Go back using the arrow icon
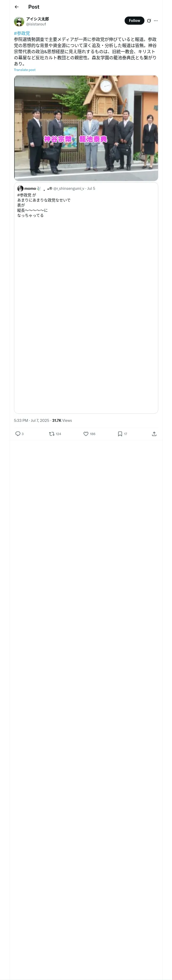This screenshot has width=172, height=980. click(x=16, y=7)
